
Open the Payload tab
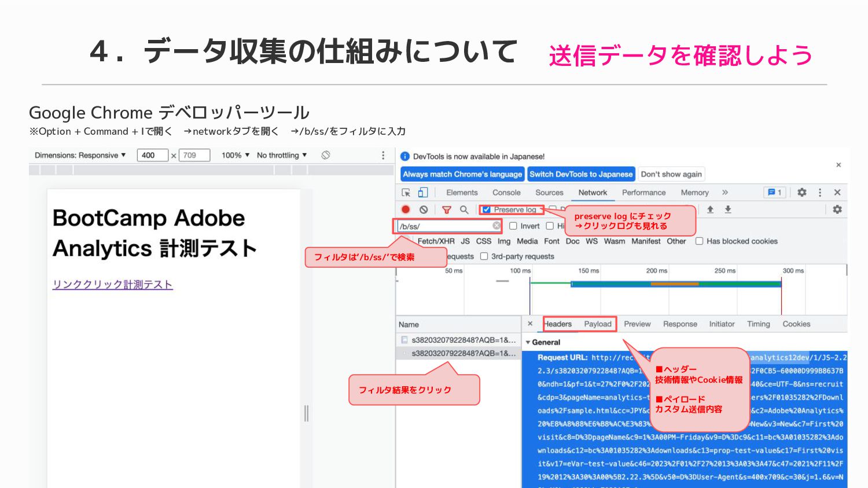pos(598,324)
